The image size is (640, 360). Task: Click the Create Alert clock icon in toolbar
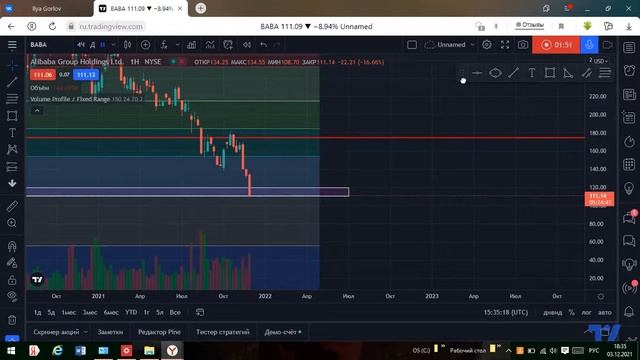228,45
